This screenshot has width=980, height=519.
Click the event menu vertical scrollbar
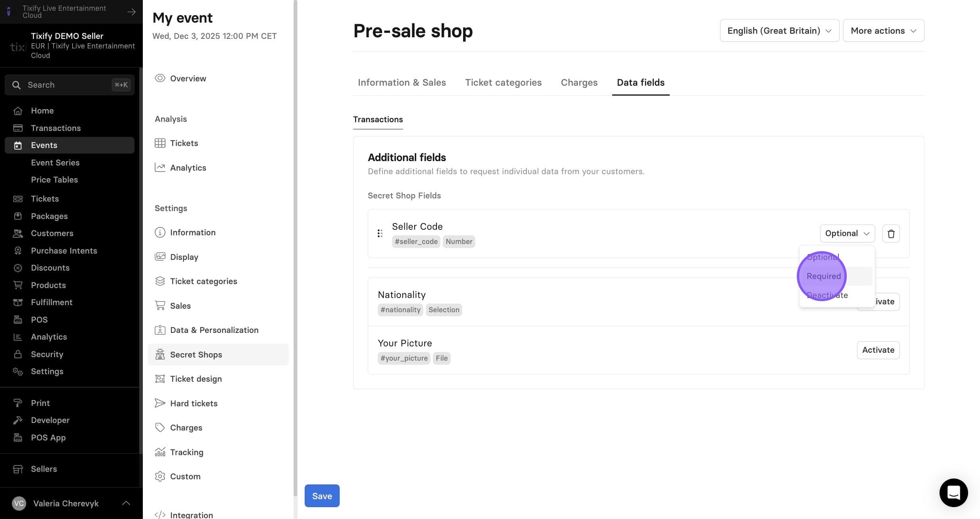pyautogui.click(x=295, y=248)
